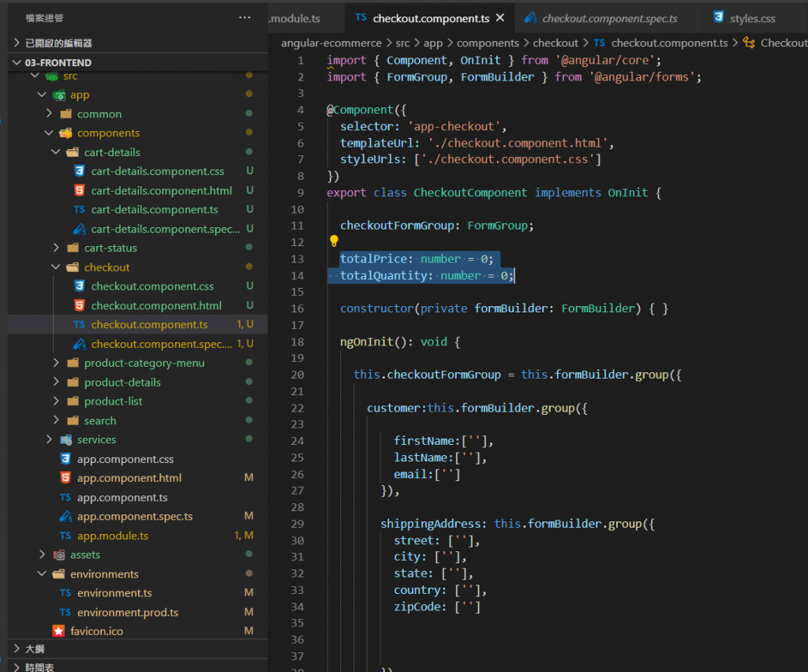Click 'components' in the breadcrumb path
Image resolution: width=808 pixels, height=672 pixels.
coord(488,43)
